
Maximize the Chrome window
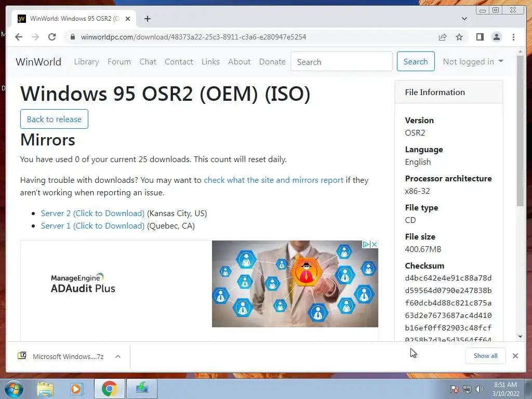(x=495, y=10)
